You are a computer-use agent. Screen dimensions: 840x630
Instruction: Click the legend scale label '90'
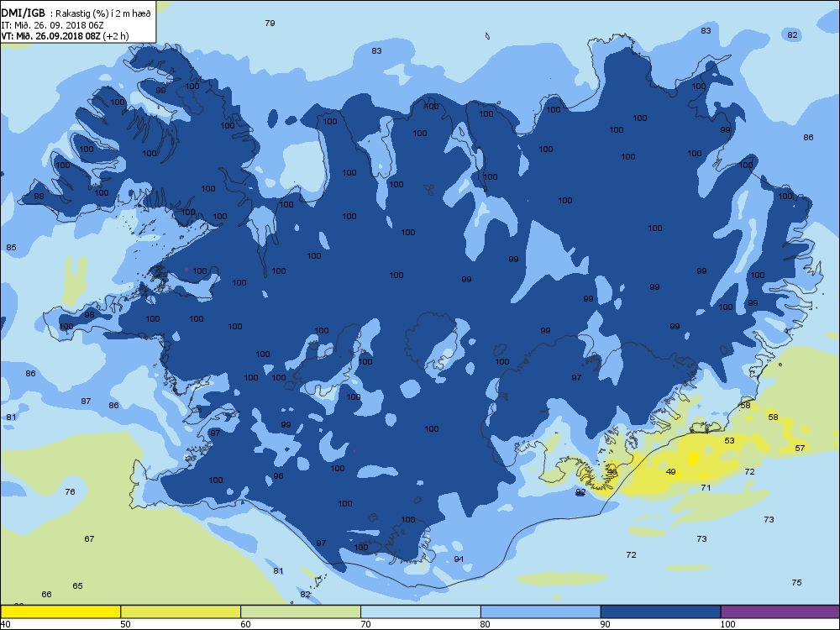(x=606, y=624)
